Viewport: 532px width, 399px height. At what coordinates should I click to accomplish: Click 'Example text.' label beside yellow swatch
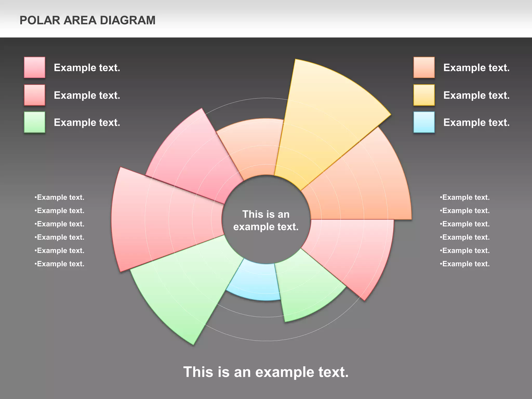tap(476, 95)
